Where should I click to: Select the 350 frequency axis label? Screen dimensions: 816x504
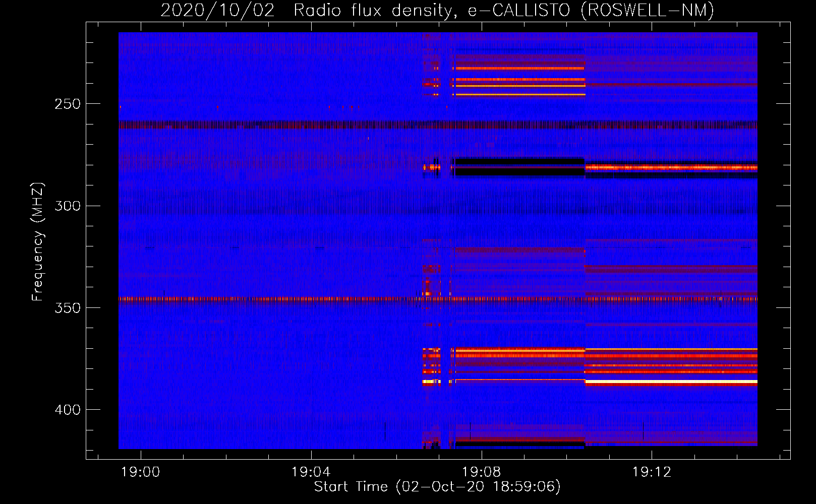click(68, 308)
